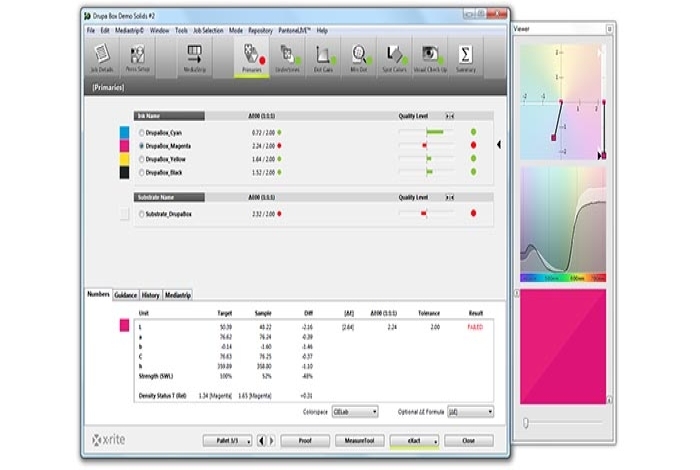The width and height of the screenshot is (700, 470).
Task: Select the DrupaBox_Yellow radio button
Action: pos(142,159)
